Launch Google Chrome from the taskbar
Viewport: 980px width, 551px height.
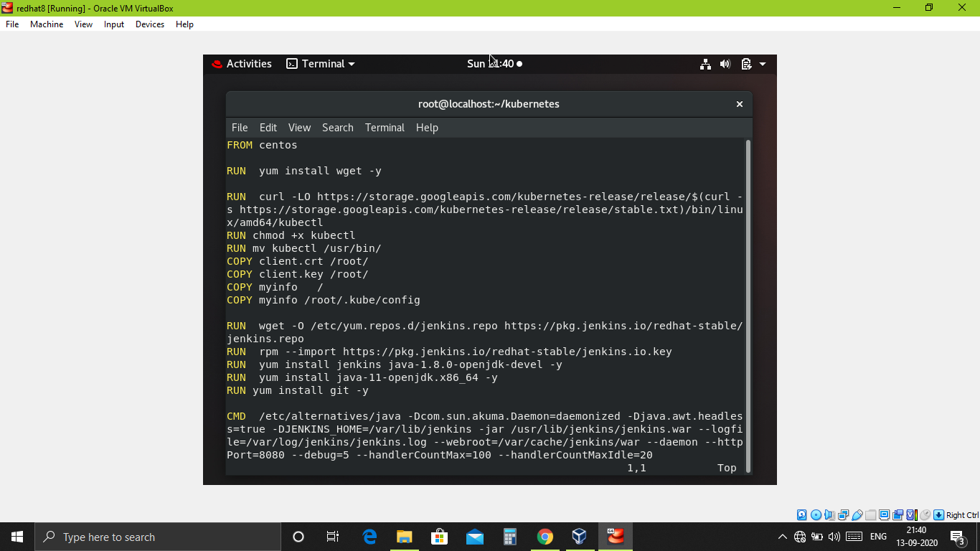[545, 537]
